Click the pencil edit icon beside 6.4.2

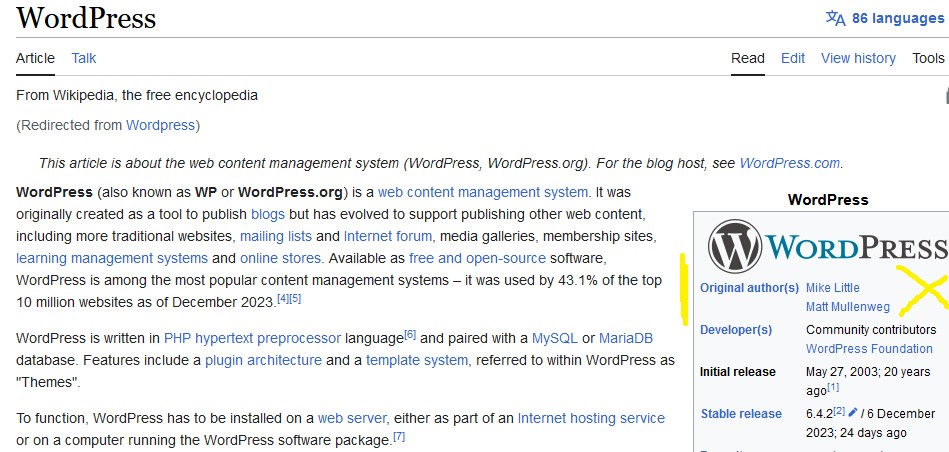[853, 411]
